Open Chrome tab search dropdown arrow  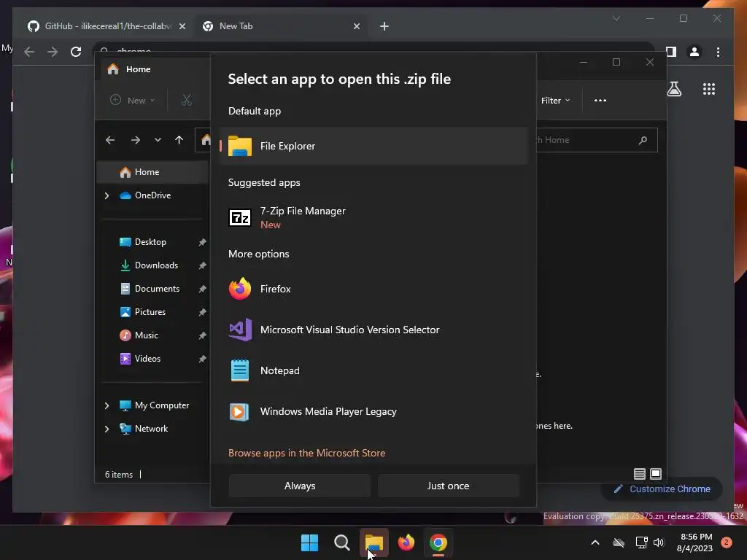[616, 18]
